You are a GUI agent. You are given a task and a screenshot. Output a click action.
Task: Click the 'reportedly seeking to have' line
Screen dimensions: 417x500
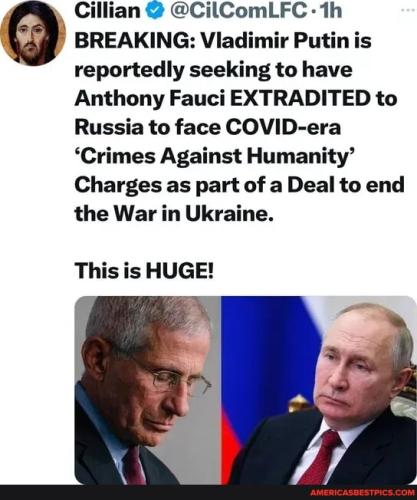click(x=213, y=70)
